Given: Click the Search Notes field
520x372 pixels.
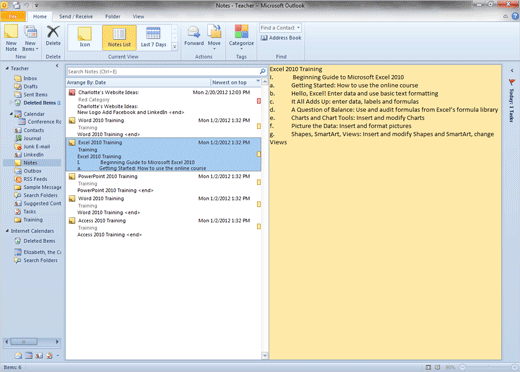Looking at the screenshot, I should coord(163,71).
